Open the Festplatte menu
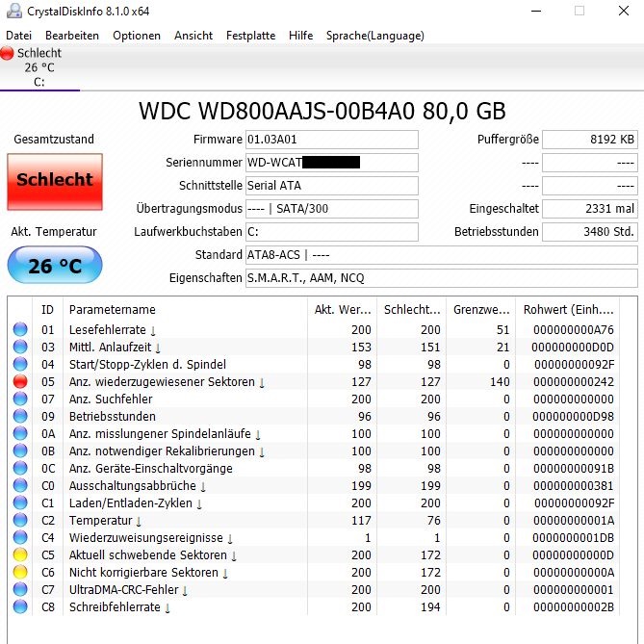This screenshot has width=644, height=644. [250, 36]
